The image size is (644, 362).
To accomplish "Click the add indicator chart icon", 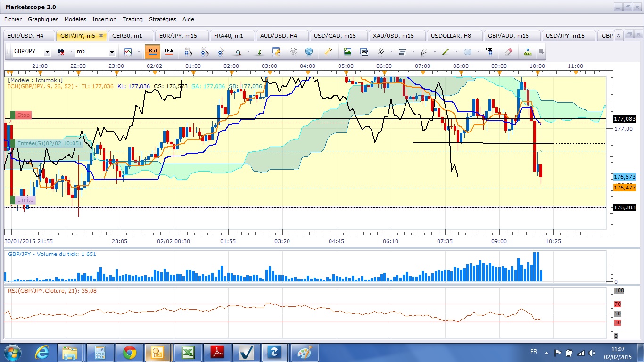I will 364,51.
